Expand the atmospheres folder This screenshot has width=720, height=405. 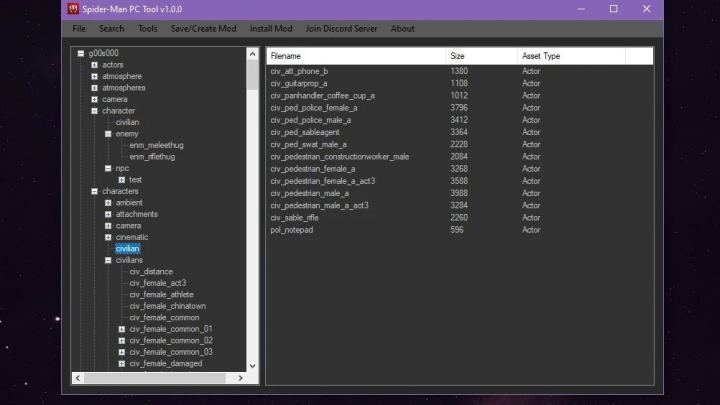95,88
